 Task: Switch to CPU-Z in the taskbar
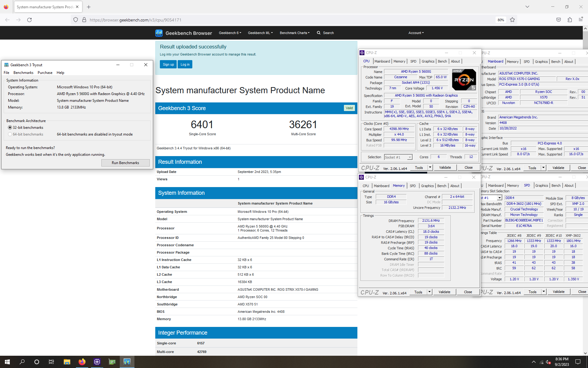click(97, 362)
